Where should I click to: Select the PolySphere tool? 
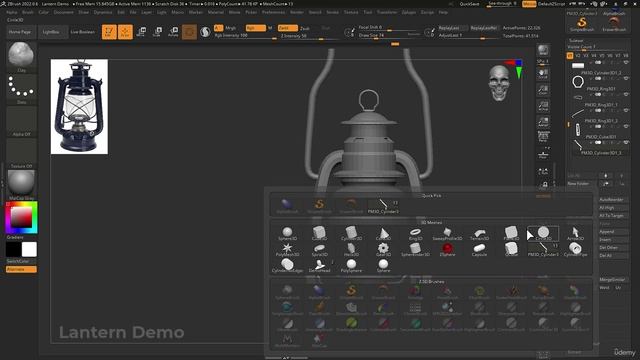coord(351,266)
